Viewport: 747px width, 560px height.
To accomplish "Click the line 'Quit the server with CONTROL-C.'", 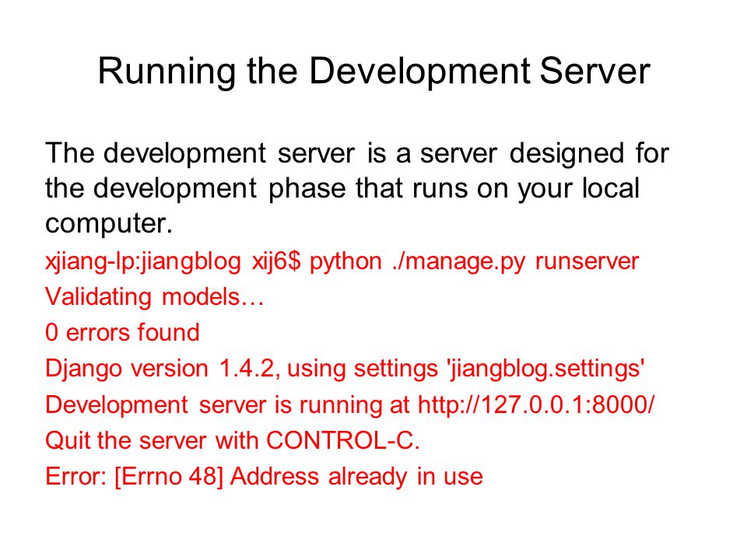I will [x=233, y=440].
